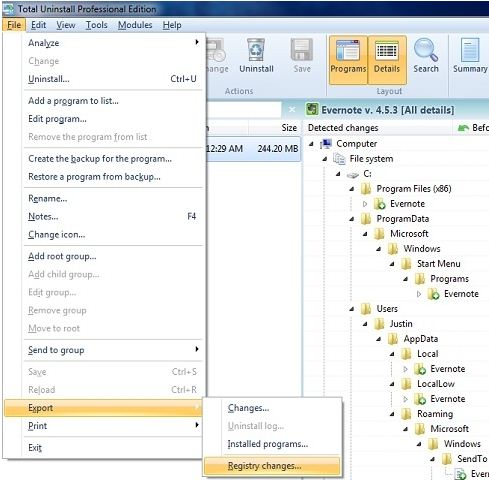Collapse the Computer tree node

tap(311, 144)
